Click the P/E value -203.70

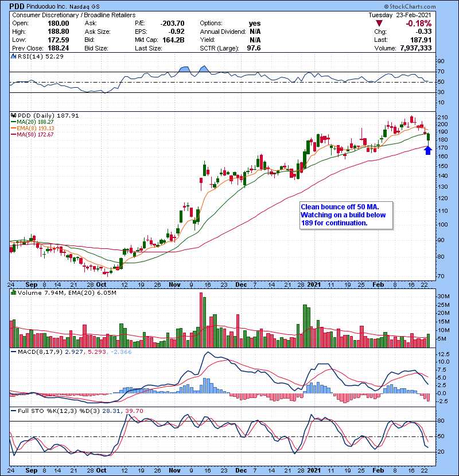coord(172,24)
